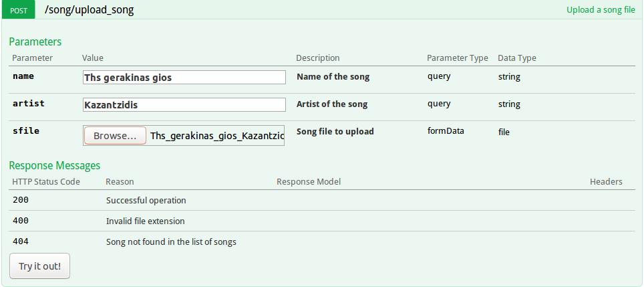Click 'Song not found in the list of songs'
Image resolution: width=644 pixels, height=287 pixels.
171,242
